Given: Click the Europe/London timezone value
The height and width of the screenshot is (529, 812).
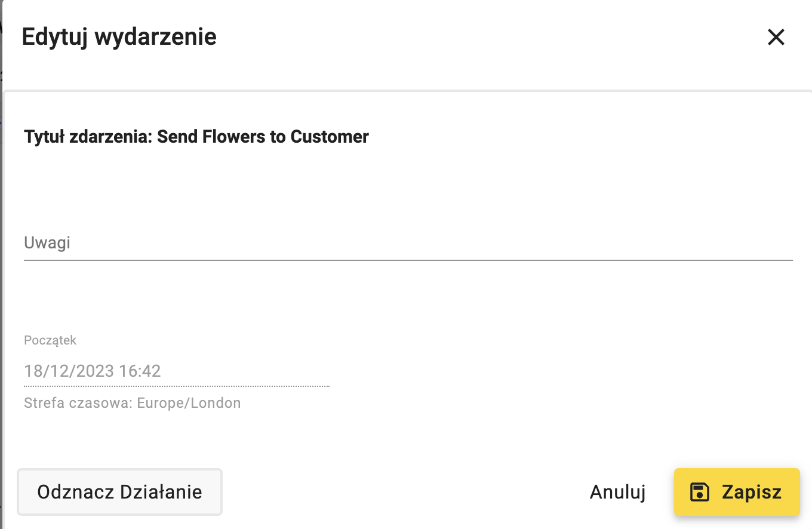Looking at the screenshot, I should [x=189, y=403].
